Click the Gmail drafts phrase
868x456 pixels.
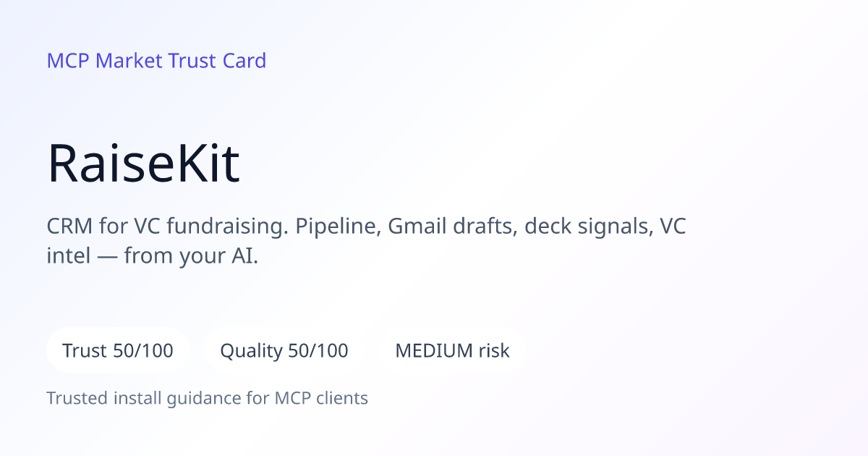pyautogui.click(x=454, y=227)
